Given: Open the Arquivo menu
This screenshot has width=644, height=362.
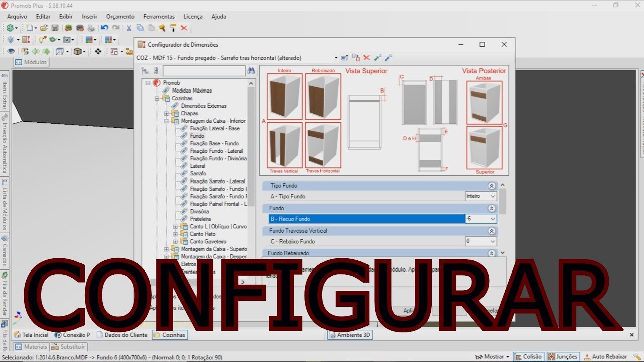Looking at the screenshot, I should pos(17,16).
